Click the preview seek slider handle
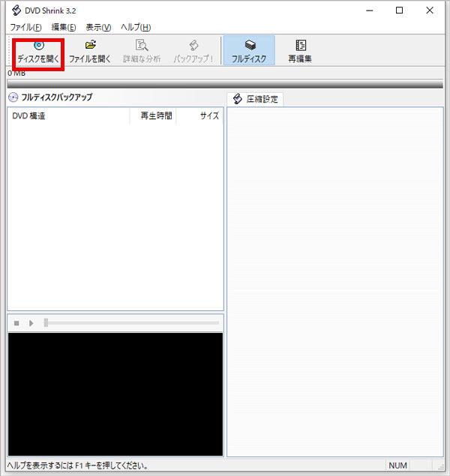Image resolution: width=450 pixels, height=476 pixels. [46, 322]
